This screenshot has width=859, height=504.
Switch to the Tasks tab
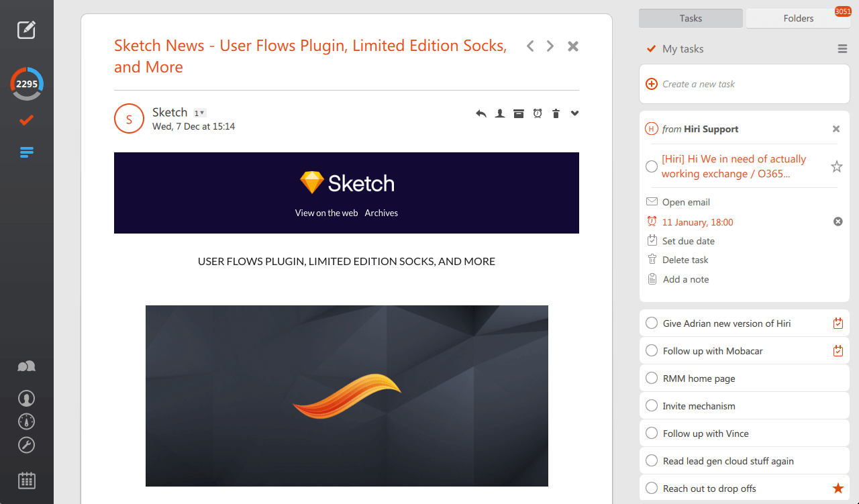691,18
